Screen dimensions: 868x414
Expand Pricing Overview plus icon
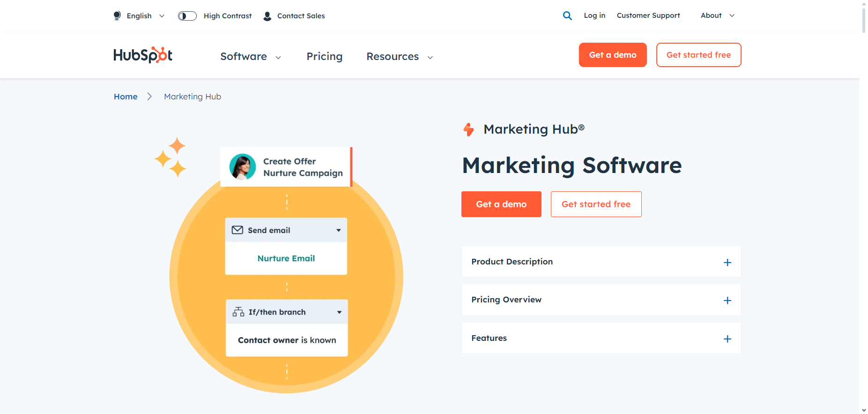727,301
